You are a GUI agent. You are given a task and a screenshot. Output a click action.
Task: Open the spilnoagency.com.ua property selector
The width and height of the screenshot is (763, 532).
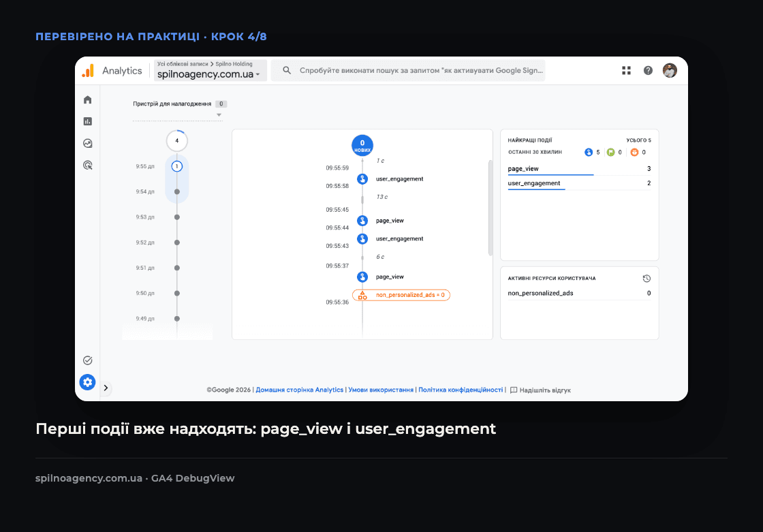[211, 71]
